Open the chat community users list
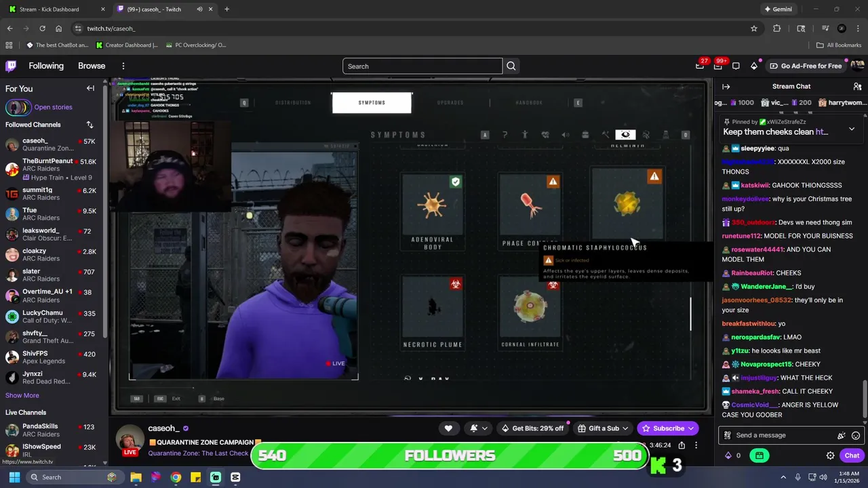868x488 pixels. pyautogui.click(x=857, y=87)
